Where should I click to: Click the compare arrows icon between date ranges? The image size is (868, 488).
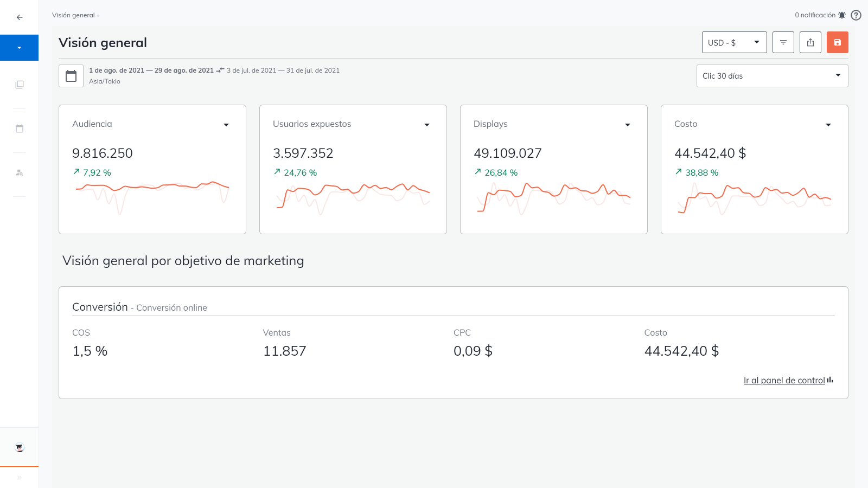click(x=220, y=70)
